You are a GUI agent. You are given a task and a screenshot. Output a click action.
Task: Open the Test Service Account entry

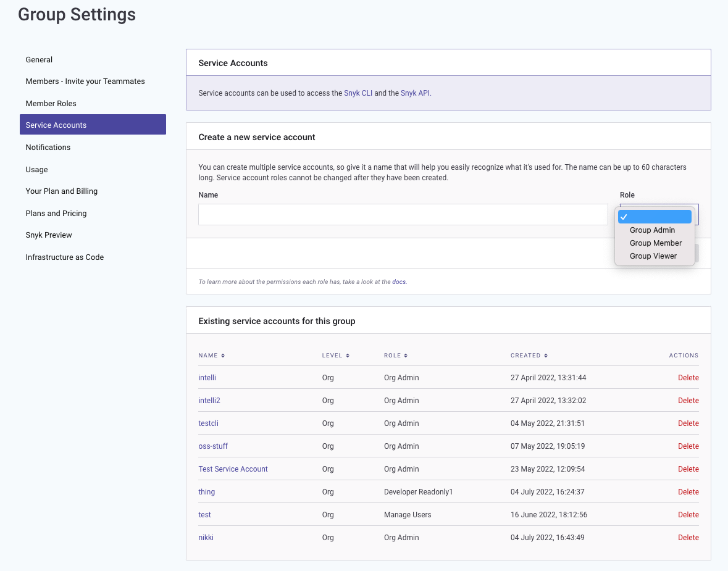click(233, 469)
